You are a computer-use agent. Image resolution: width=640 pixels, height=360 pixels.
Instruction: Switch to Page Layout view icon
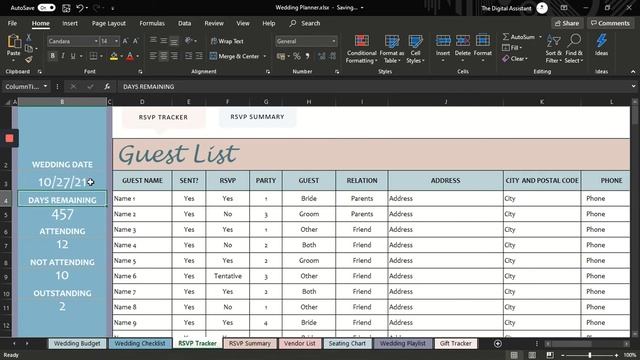532,355
